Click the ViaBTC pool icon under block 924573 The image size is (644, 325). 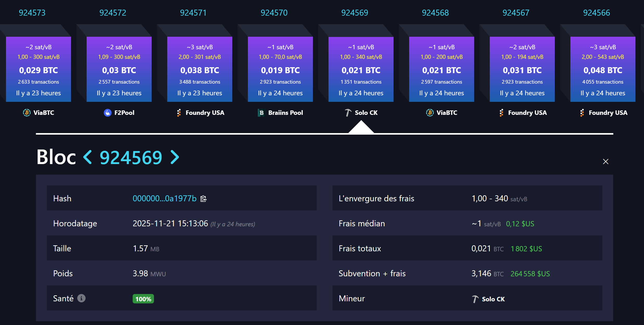coord(26,113)
